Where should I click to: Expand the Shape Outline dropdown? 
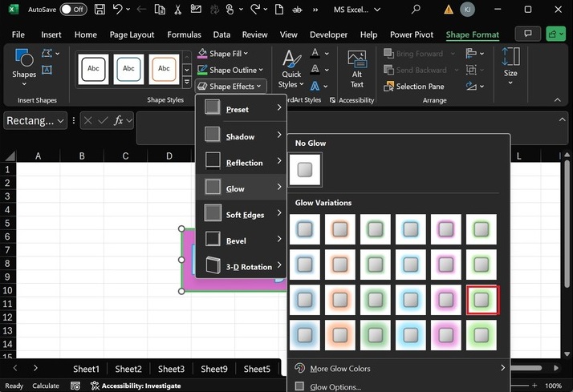click(234, 70)
